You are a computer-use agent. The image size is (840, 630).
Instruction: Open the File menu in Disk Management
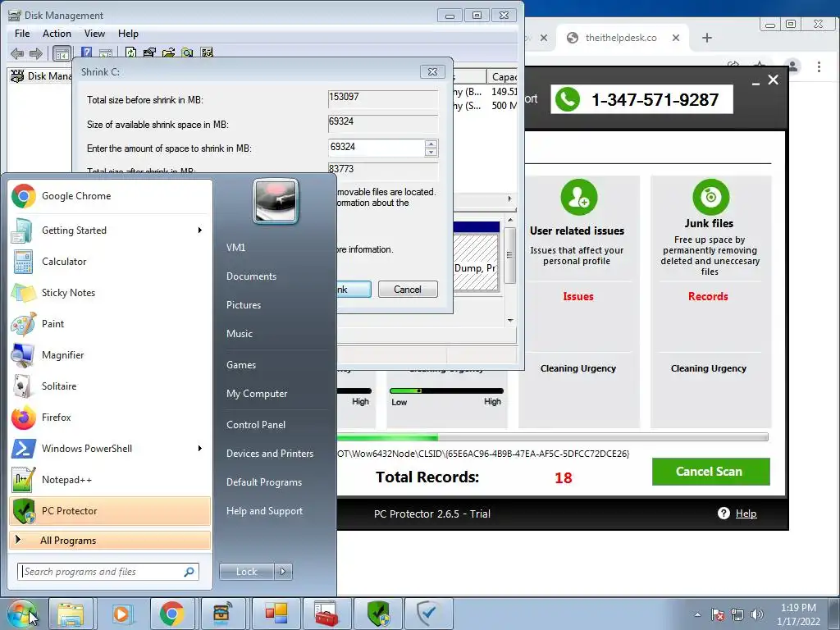(x=22, y=33)
